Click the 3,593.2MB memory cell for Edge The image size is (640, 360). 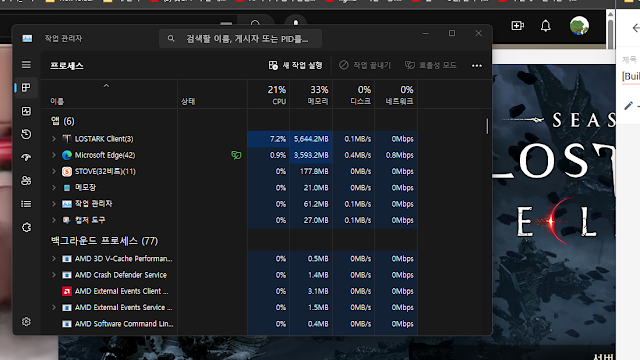coord(311,155)
